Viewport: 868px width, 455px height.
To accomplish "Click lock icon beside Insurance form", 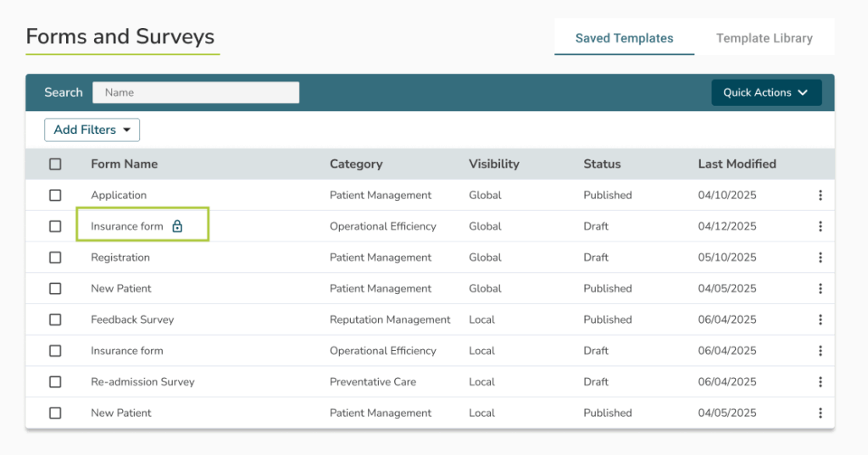I will (177, 226).
